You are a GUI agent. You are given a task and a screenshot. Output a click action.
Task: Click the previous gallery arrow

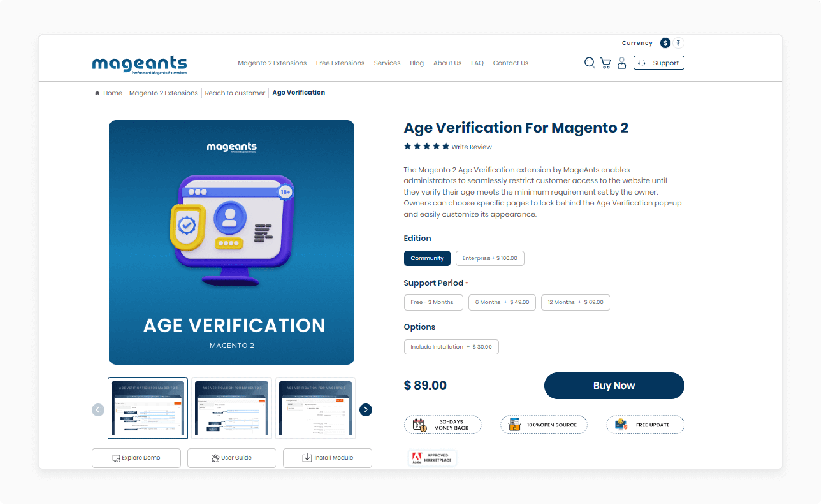[98, 410]
